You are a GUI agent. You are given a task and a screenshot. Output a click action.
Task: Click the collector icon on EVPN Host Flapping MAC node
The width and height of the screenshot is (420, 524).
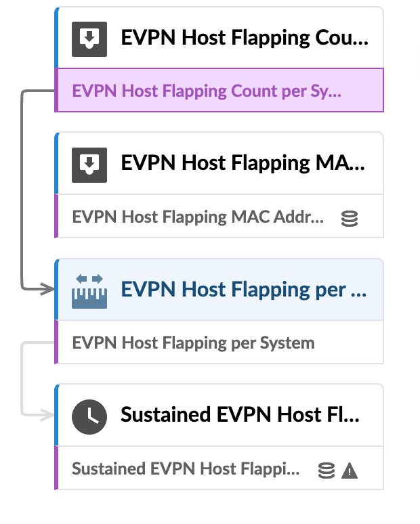click(89, 164)
